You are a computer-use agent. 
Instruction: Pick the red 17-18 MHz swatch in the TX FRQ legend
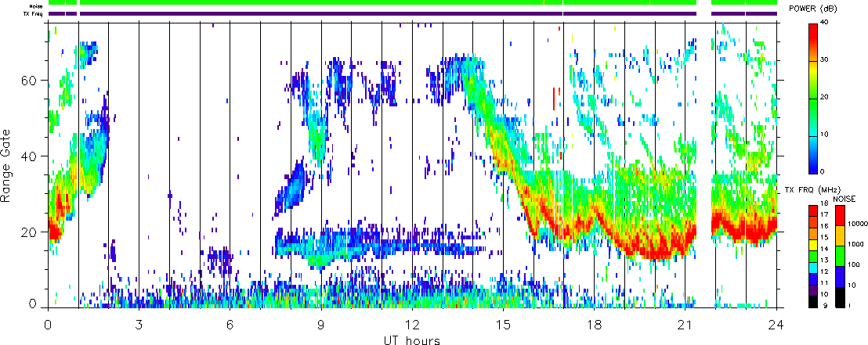tap(813, 210)
